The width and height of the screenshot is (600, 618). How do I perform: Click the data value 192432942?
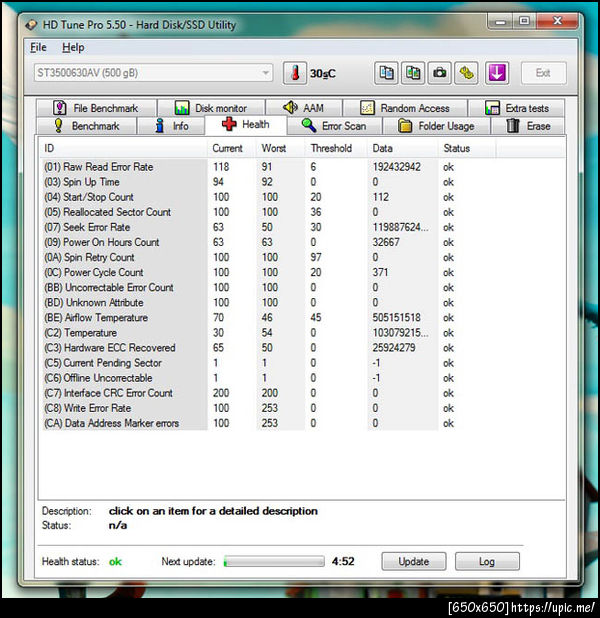pyautogui.click(x=397, y=167)
